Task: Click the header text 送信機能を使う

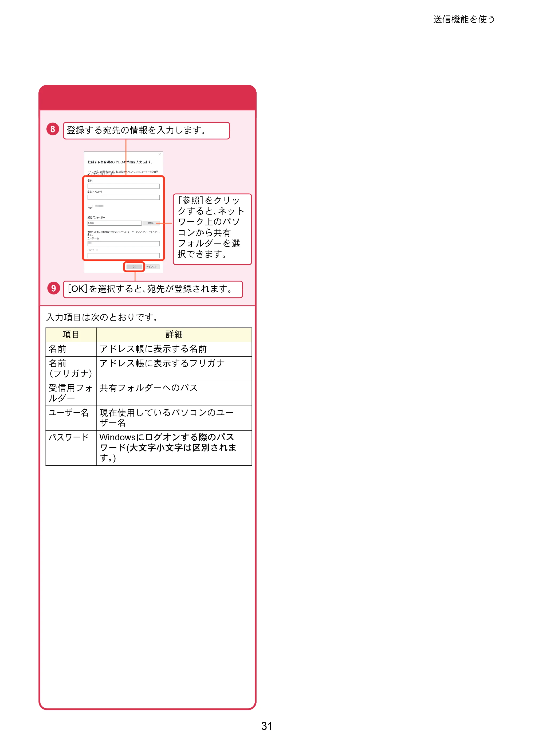Action: click(x=464, y=19)
